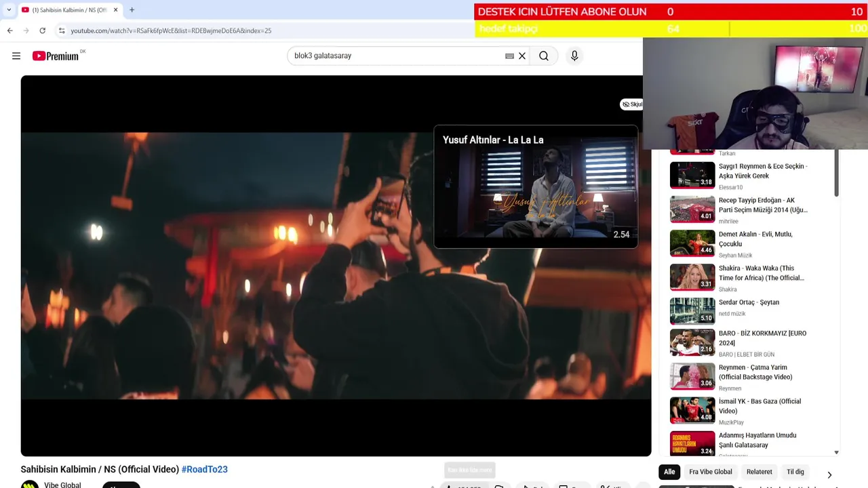Open Reynmen - Çatma Yarim (Official Backstage Video)
Viewport: 868px width, 488px height.
click(x=755, y=371)
